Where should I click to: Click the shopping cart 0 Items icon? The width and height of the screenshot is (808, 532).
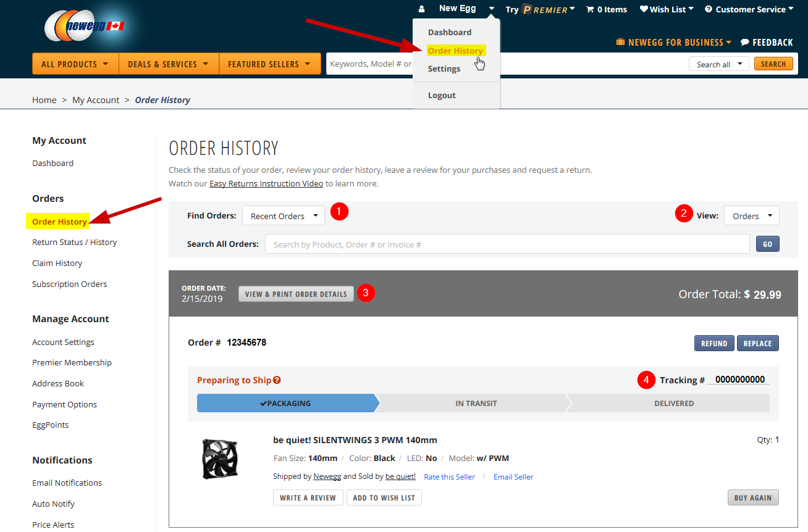(x=606, y=9)
